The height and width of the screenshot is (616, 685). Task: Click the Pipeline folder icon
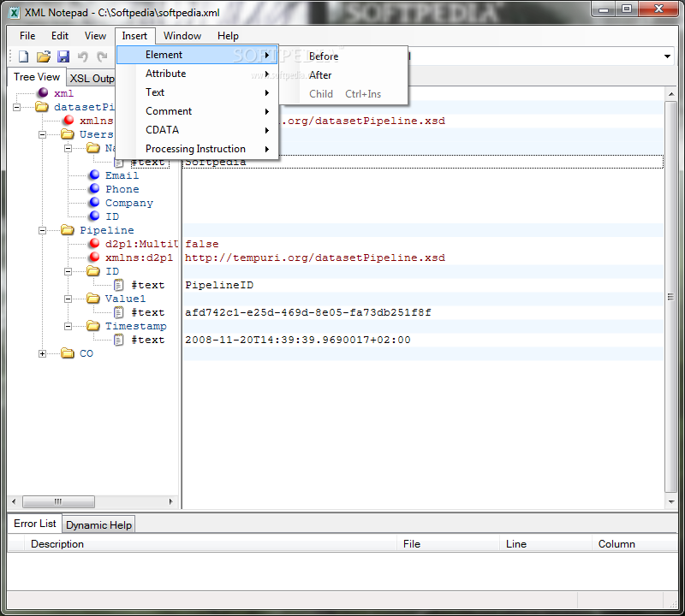pyautogui.click(x=68, y=229)
